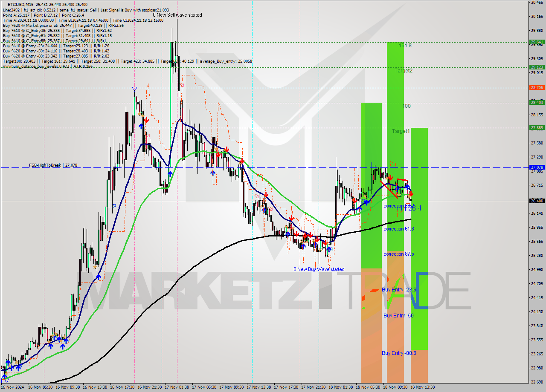Click the 'Buy %10 @ C_Entry88' line
This screenshot has width=546, height=392.
tap(54, 40)
